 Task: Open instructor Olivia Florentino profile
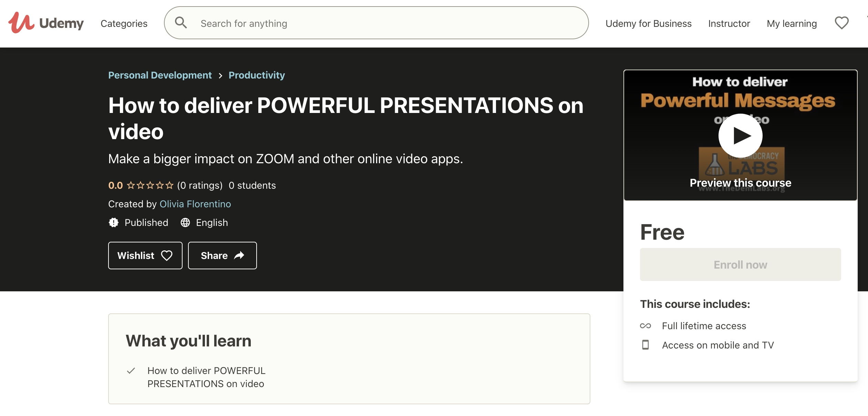coord(195,204)
